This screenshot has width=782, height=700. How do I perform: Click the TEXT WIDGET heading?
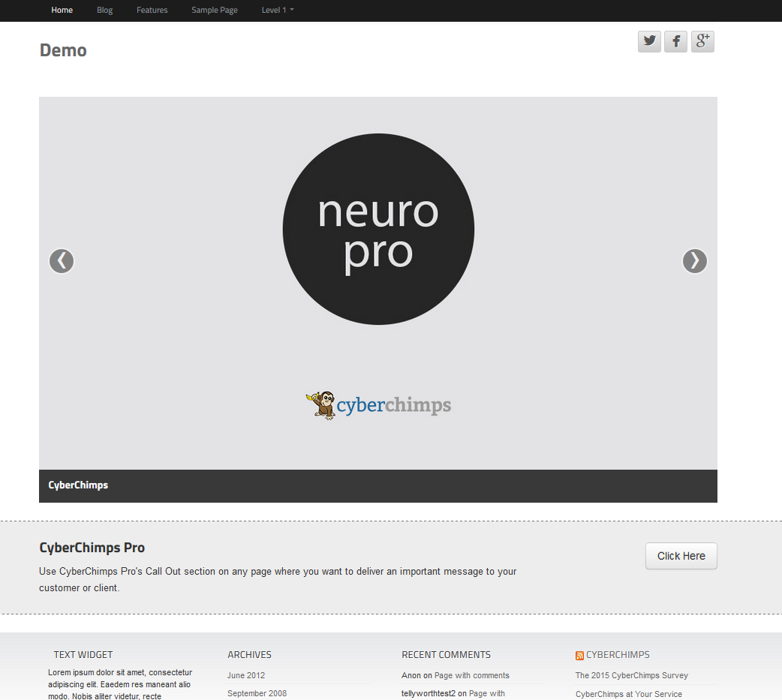click(x=83, y=655)
